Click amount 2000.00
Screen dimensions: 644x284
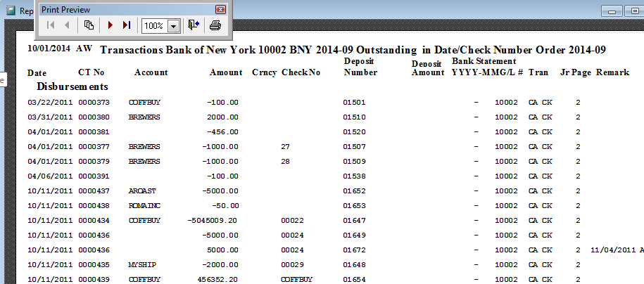click(222, 117)
